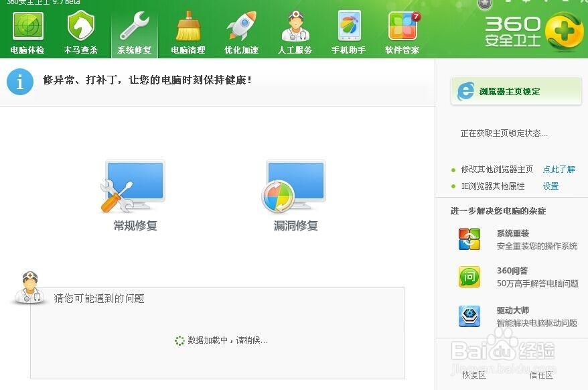Click 智能解决电脑驱动问题 description
Viewport: 588px width, 390px height.
click(x=537, y=323)
